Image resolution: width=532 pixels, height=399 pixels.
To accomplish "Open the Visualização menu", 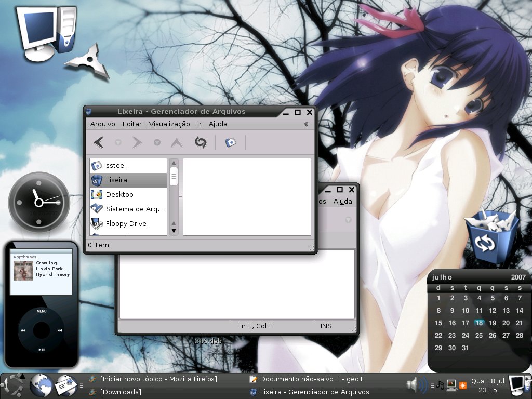I will click(x=169, y=124).
